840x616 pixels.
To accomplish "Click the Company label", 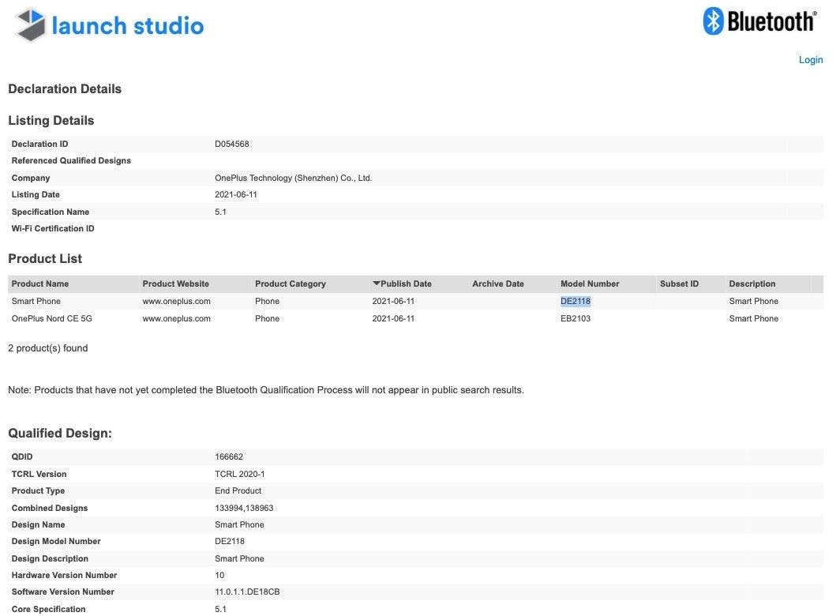I will coord(31,178).
